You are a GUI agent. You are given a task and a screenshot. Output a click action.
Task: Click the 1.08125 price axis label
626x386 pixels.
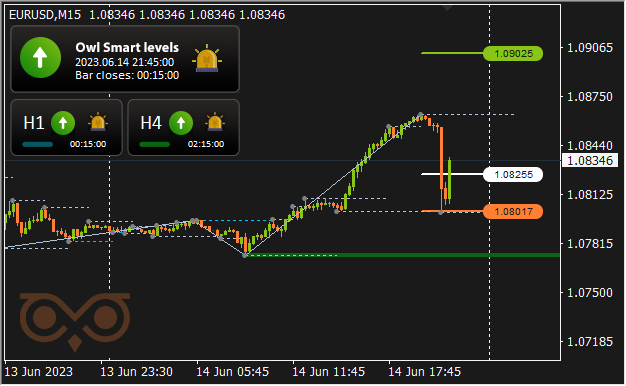[590, 195]
